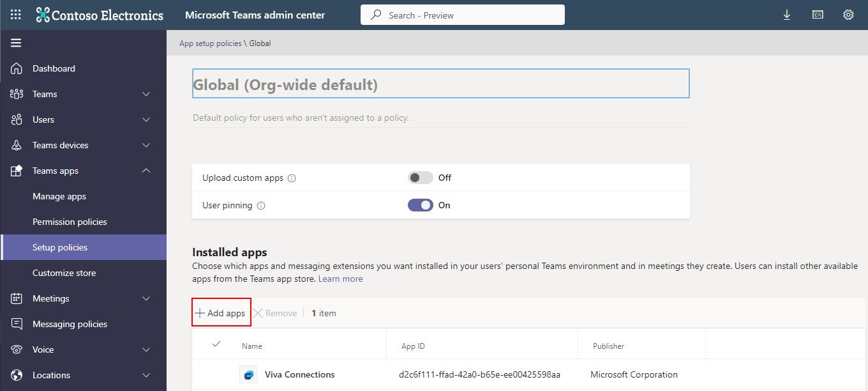
Task: Open Customize store in sidebar
Action: 64,273
